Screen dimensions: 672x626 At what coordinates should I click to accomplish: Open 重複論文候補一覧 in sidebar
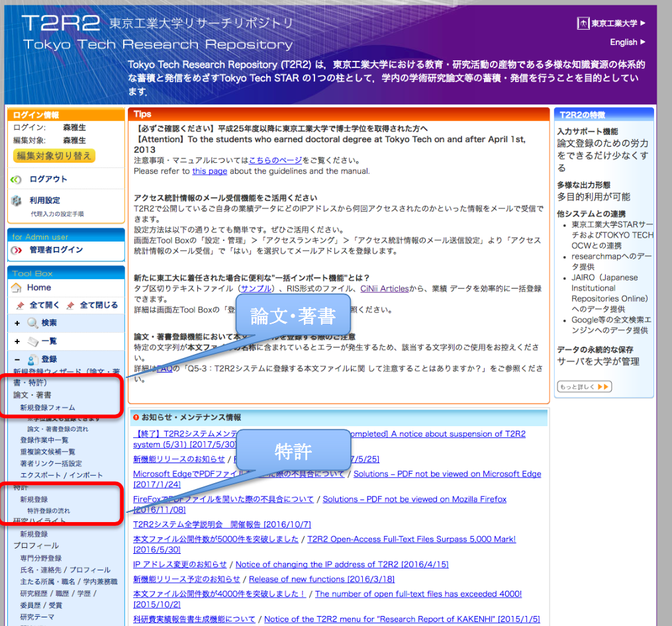(48, 451)
